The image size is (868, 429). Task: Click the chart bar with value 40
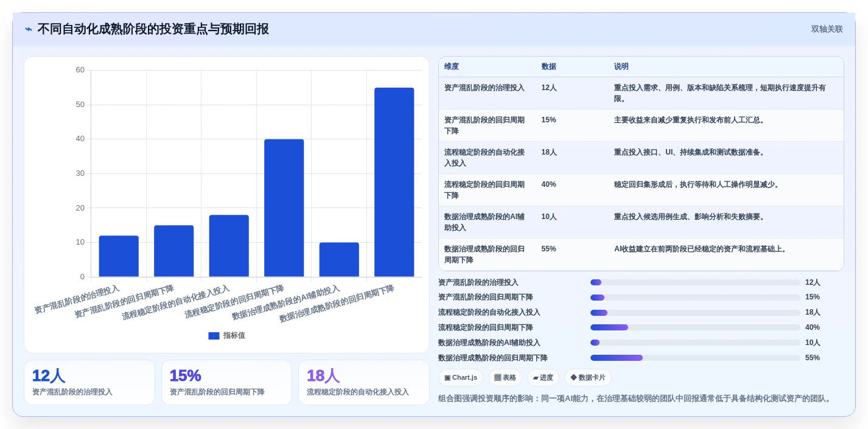tap(284, 208)
